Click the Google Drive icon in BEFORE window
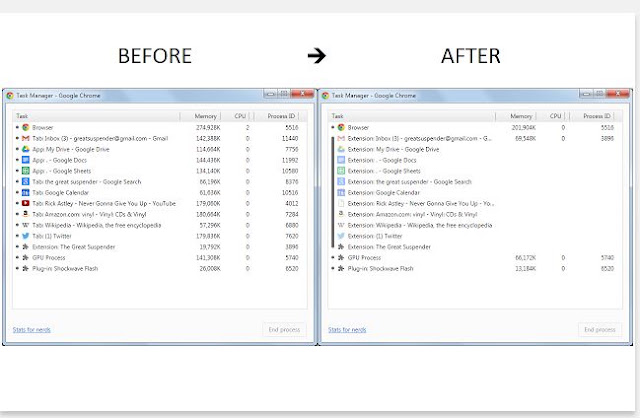This screenshot has width=640, height=418. click(x=26, y=149)
